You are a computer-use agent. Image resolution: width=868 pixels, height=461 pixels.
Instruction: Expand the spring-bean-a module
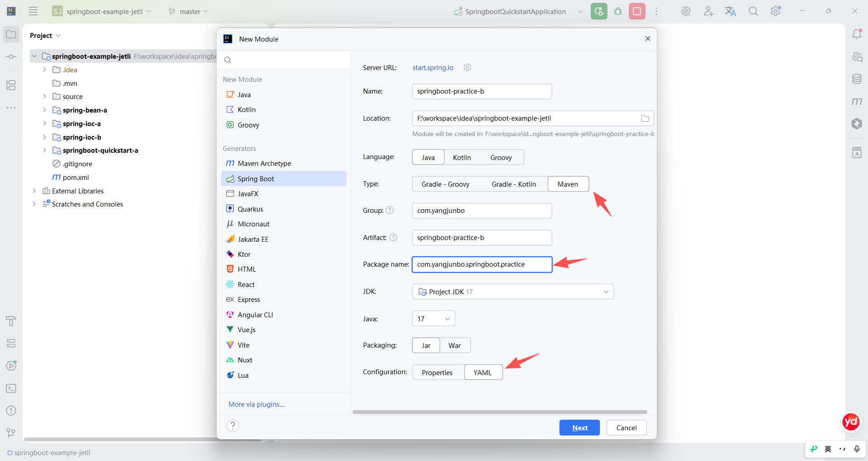[x=44, y=110]
